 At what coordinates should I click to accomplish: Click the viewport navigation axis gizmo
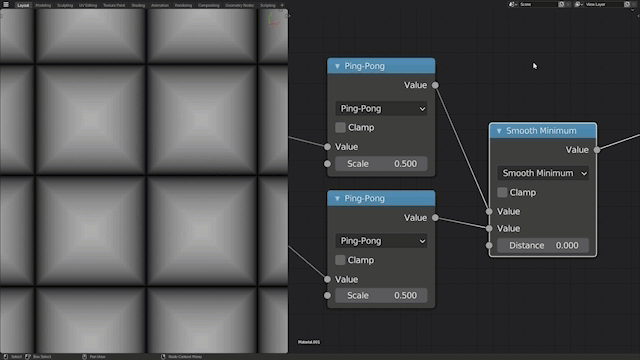point(273,20)
